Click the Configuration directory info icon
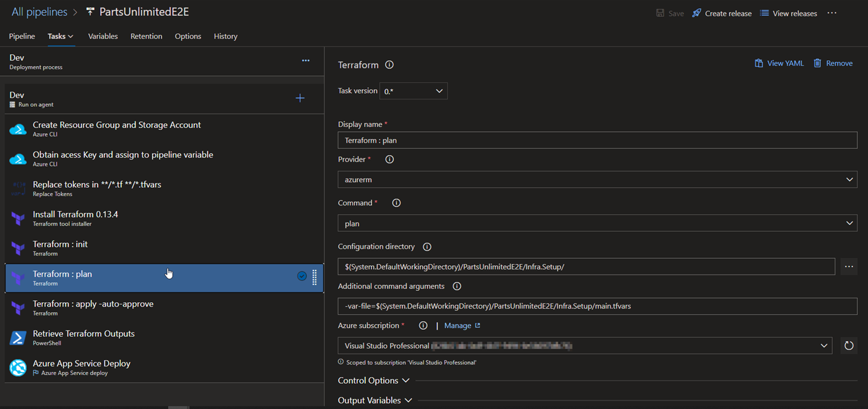Image resolution: width=868 pixels, height=409 pixels. 427,247
